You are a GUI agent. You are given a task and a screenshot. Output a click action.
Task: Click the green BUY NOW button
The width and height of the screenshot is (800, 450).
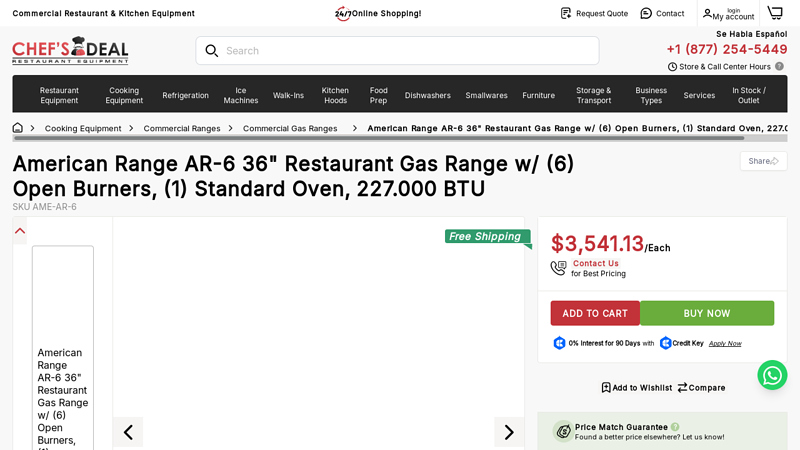(707, 313)
